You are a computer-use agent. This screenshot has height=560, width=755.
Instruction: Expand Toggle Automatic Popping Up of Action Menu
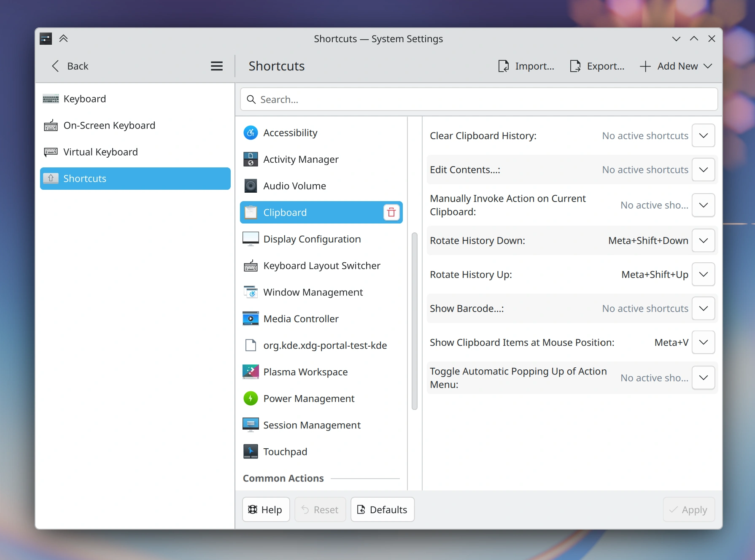(703, 378)
